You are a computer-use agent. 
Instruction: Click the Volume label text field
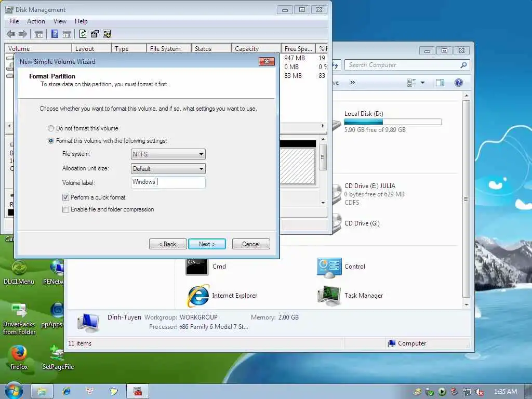(168, 182)
